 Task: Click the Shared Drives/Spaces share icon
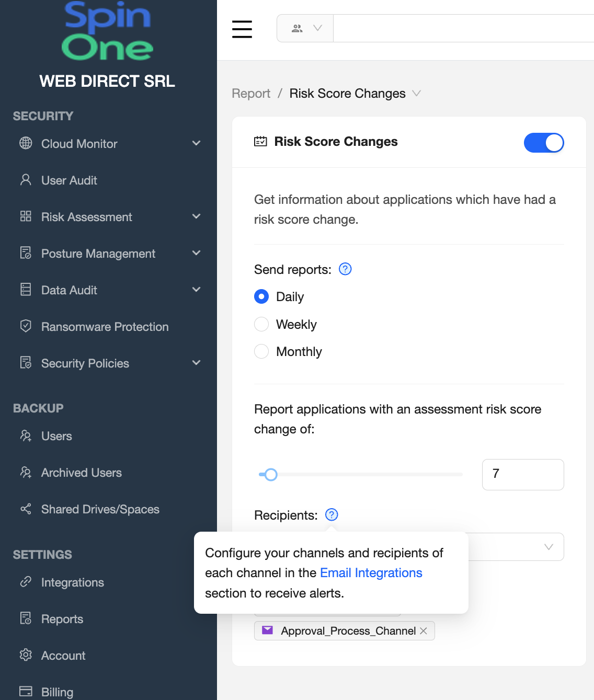[x=26, y=509]
